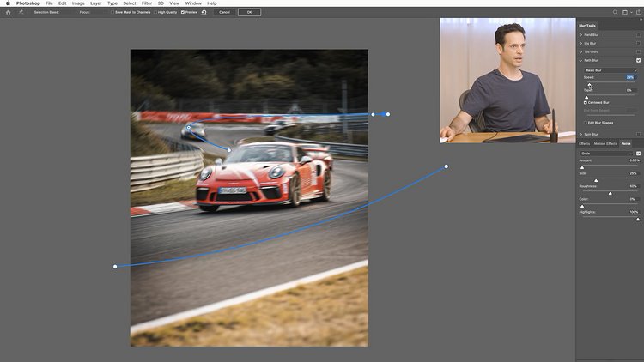Click the Speed percentage value field
This screenshot has height=362, width=644.
click(x=630, y=77)
